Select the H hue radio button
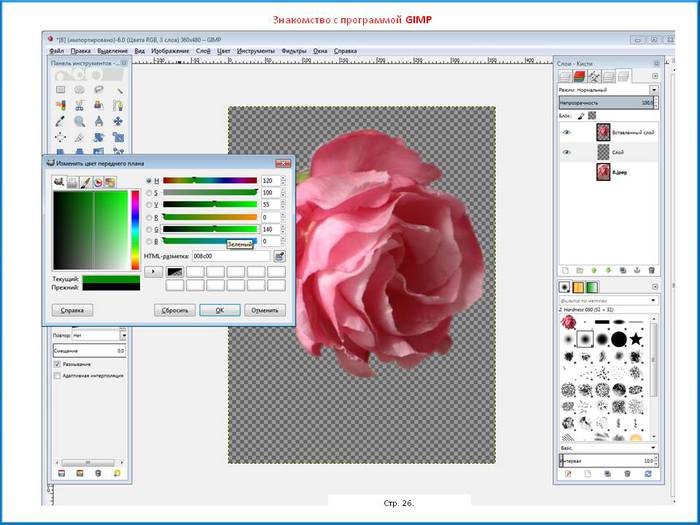Viewport: 700px width, 525px height. click(149, 181)
